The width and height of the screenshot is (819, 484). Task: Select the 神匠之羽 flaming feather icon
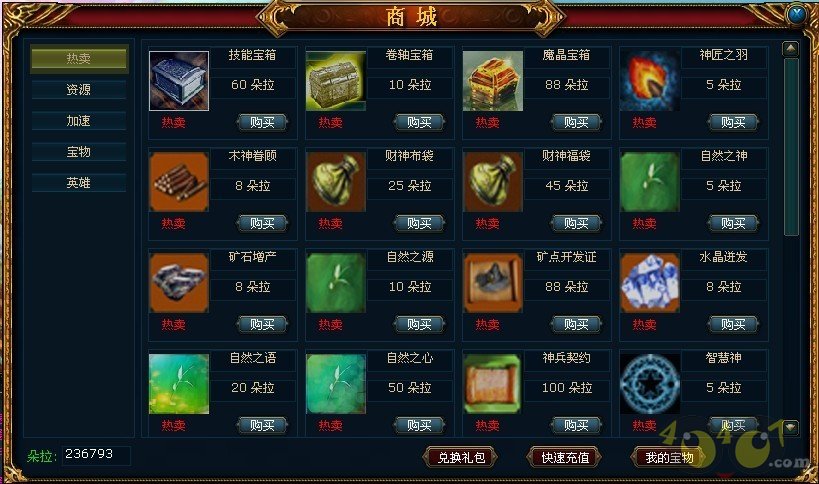650,81
